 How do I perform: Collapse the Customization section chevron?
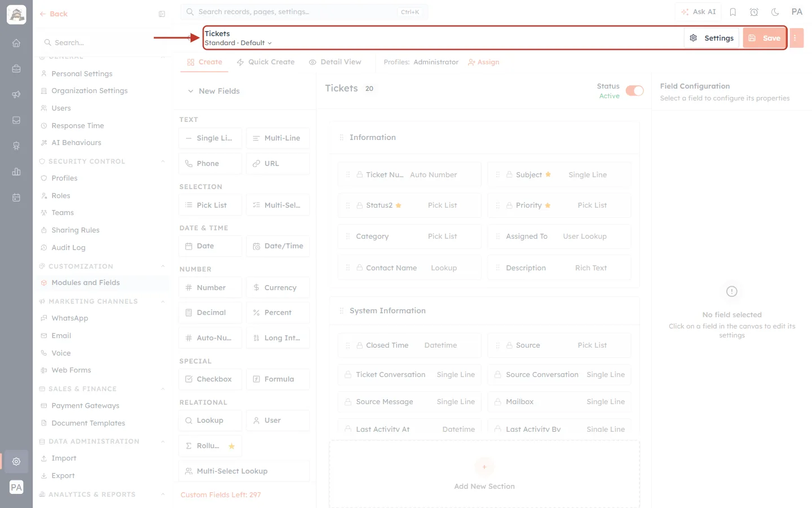click(163, 266)
